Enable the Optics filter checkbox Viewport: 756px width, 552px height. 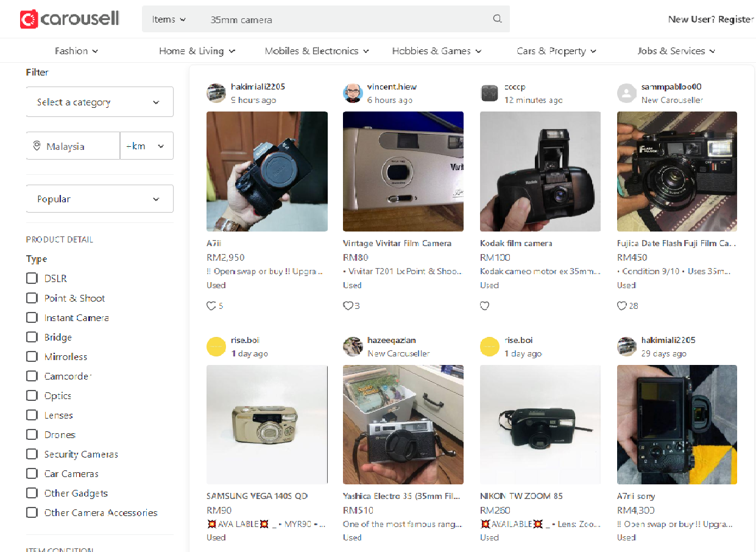click(32, 395)
